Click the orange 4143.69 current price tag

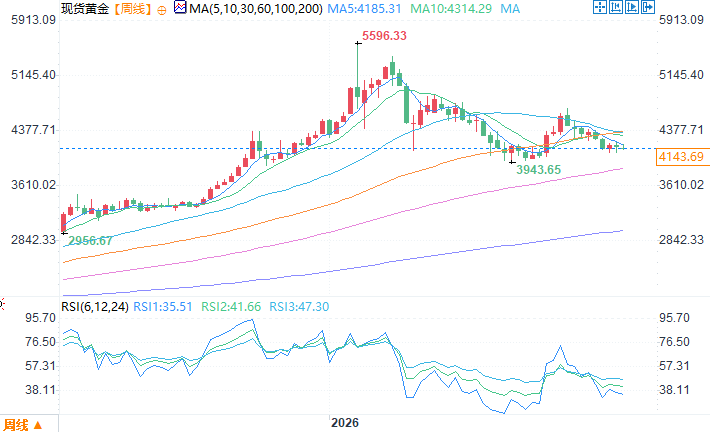681,157
